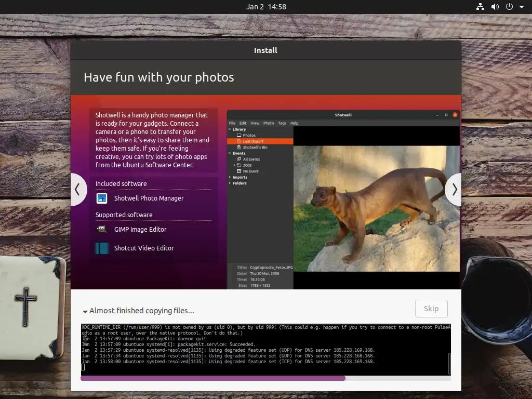Image resolution: width=532 pixels, height=399 pixels.
Task: Select the Shotwell's Bin trash icon
Action: (x=239, y=147)
